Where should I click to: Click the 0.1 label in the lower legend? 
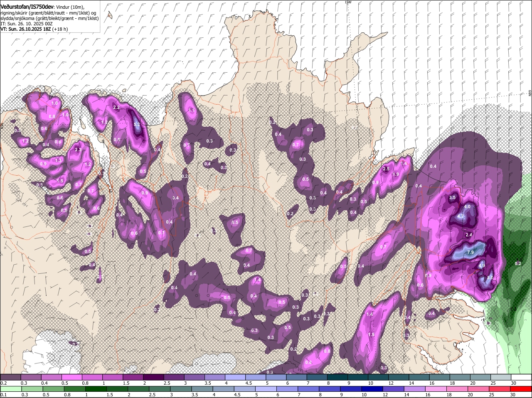(x=3, y=395)
